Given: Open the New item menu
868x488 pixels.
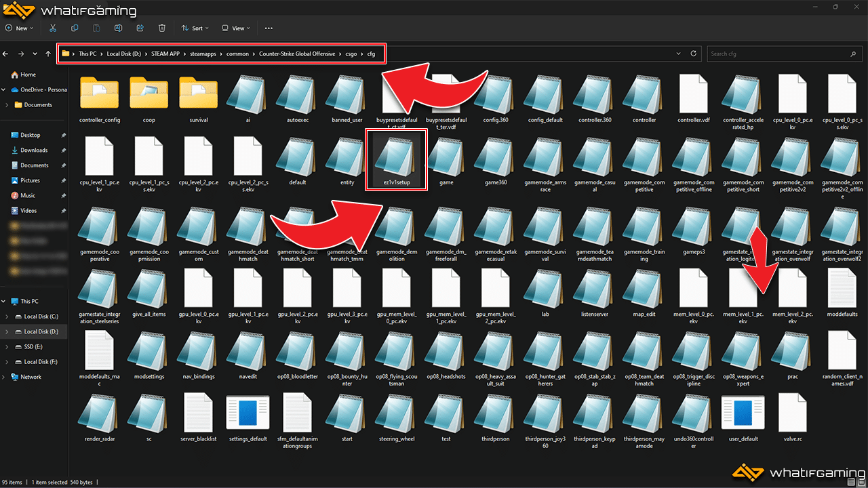Looking at the screenshot, I should [x=20, y=28].
